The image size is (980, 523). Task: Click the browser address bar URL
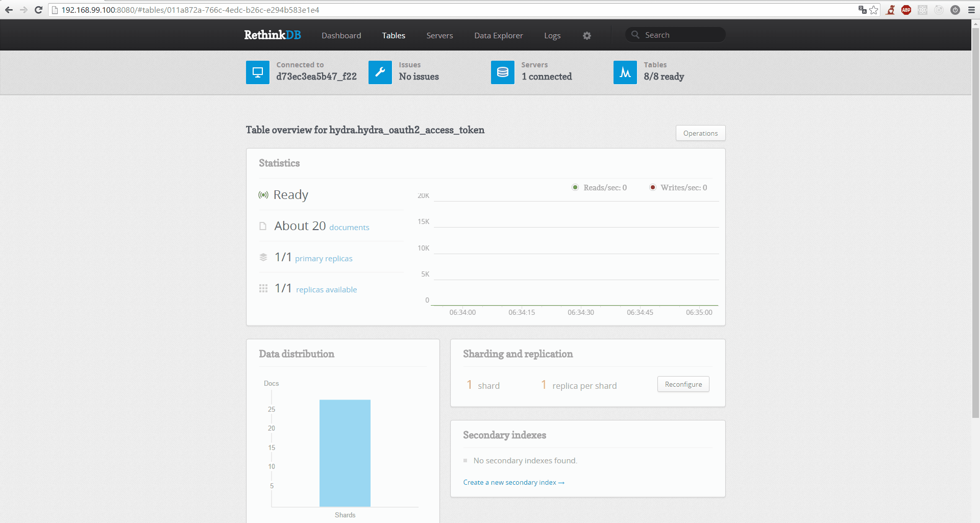190,10
